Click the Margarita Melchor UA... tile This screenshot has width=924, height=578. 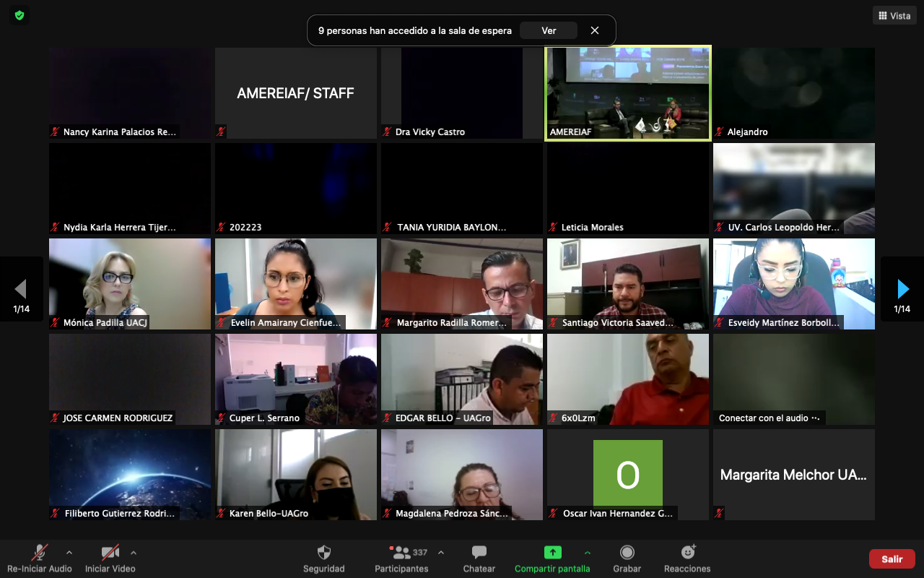pyautogui.click(x=794, y=475)
